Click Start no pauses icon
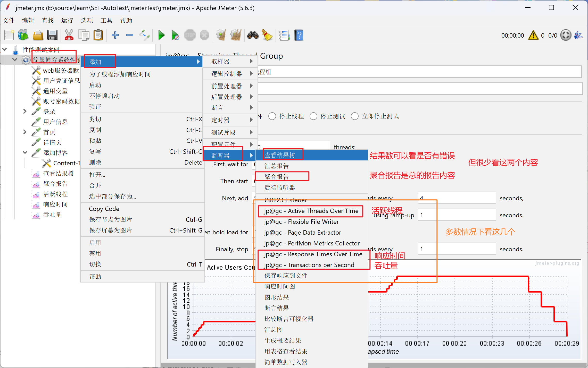The height and width of the screenshot is (368, 588). (175, 35)
